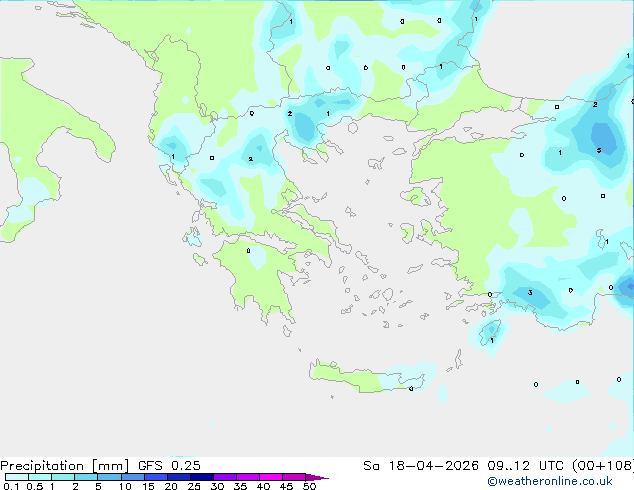Click the legend label '0.5'

tap(35, 486)
